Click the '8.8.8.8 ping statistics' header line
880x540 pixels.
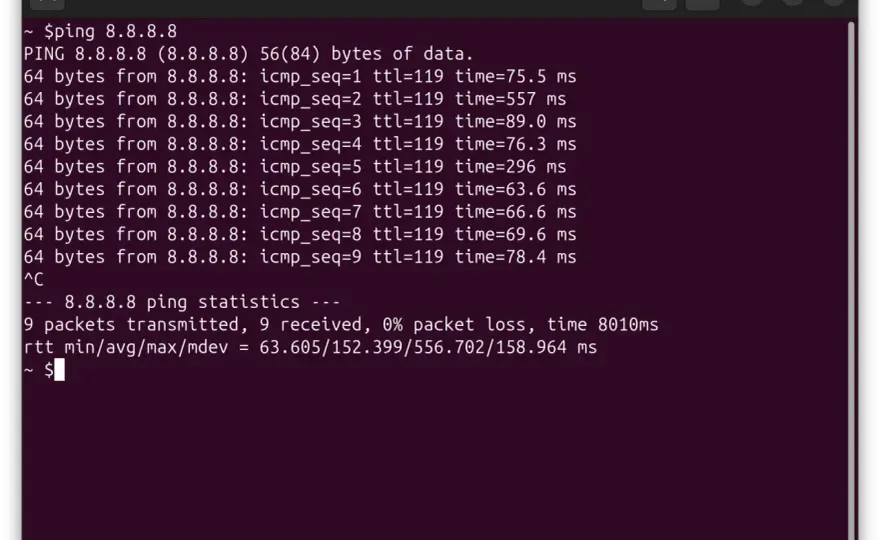(x=182, y=302)
